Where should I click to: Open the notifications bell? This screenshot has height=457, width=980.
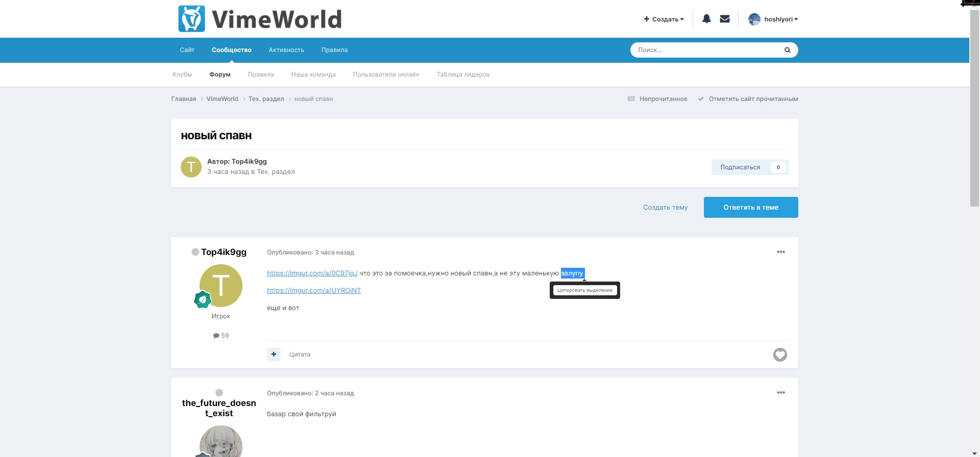(706, 19)
